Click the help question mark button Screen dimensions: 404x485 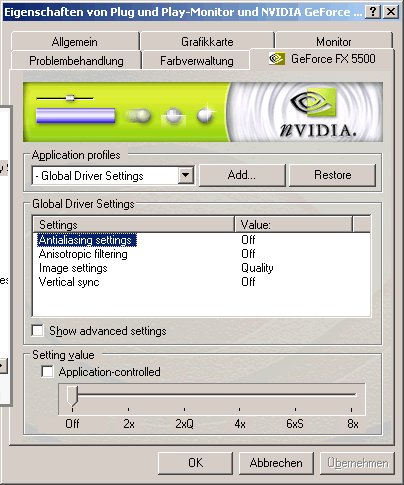click(373, 12)
